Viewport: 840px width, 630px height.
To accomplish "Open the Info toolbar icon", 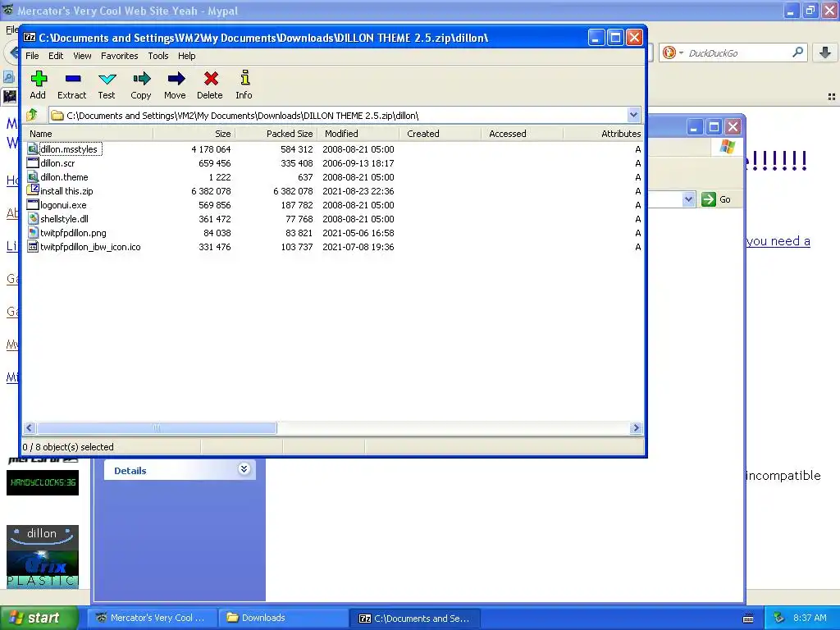I will 244,78.
